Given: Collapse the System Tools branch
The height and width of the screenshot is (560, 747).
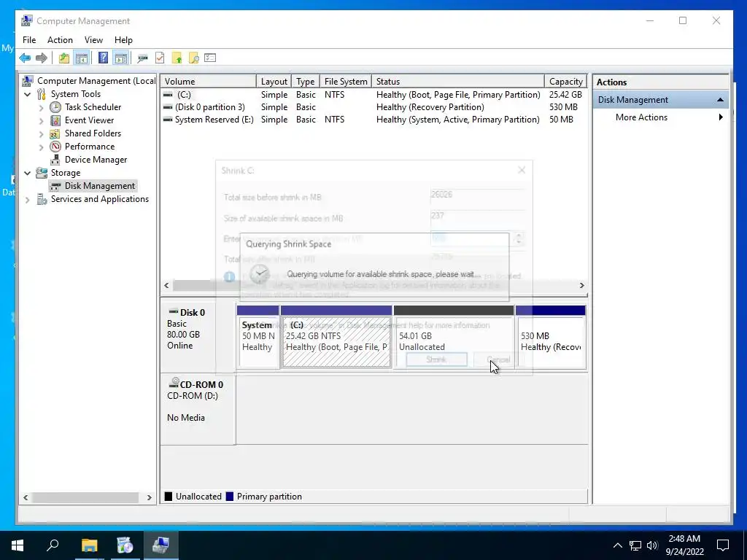Looking at the screenshot, I should coord(28,94).
